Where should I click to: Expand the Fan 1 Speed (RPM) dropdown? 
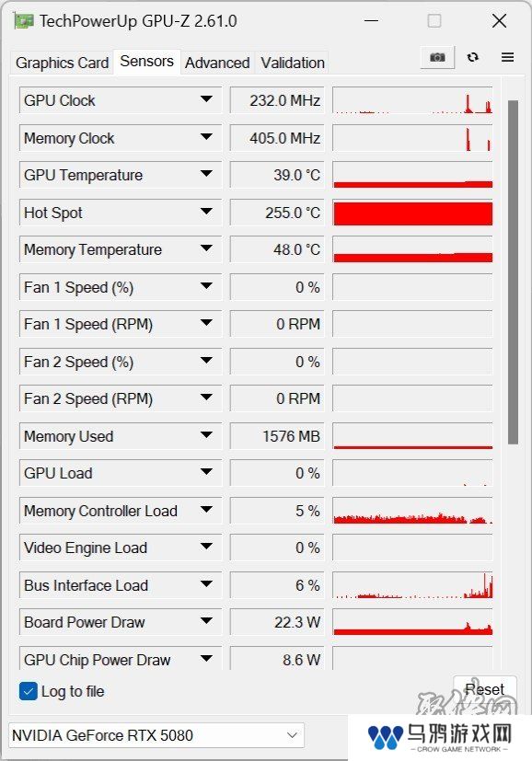(206, 323)
